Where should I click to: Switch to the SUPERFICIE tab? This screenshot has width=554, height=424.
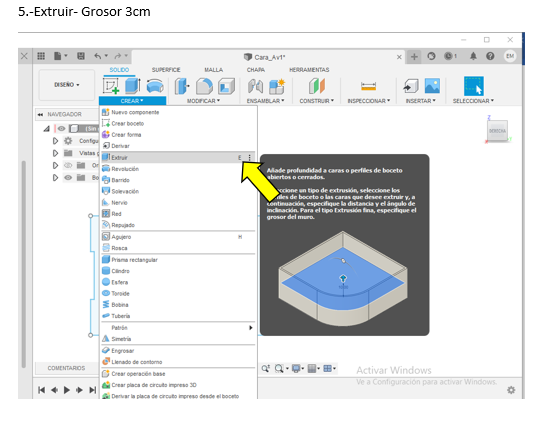coord(166,70)
